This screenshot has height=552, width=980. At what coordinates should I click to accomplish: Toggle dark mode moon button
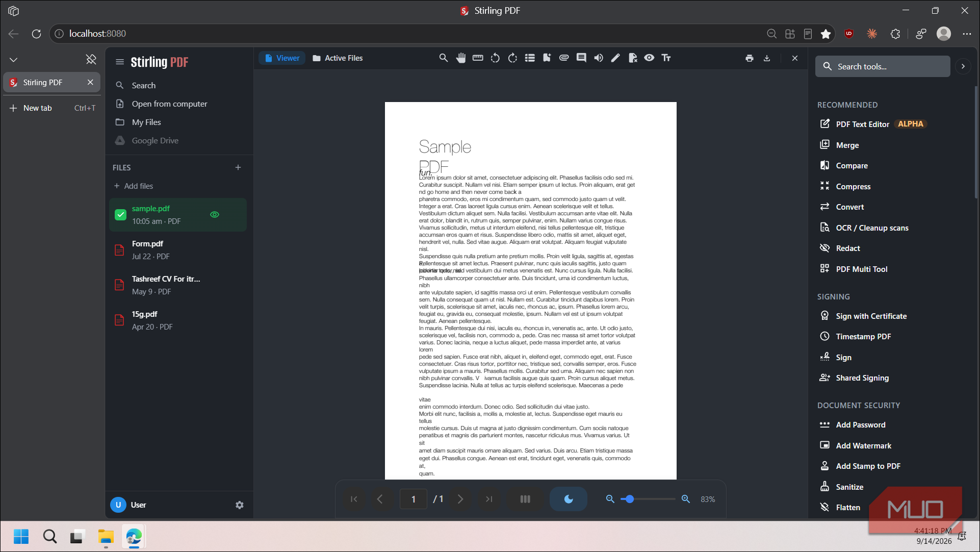(x=569, y=499)
